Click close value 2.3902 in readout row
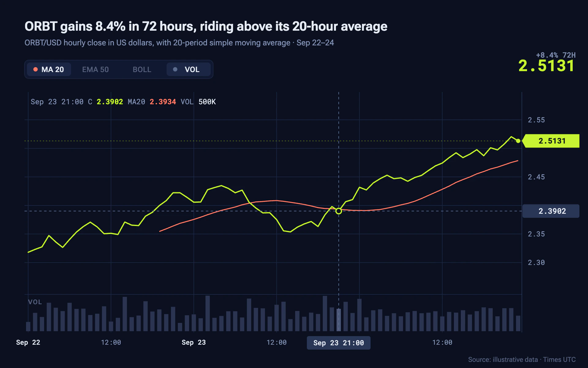Viewport: 588px width, 368px height. [110, 102]
